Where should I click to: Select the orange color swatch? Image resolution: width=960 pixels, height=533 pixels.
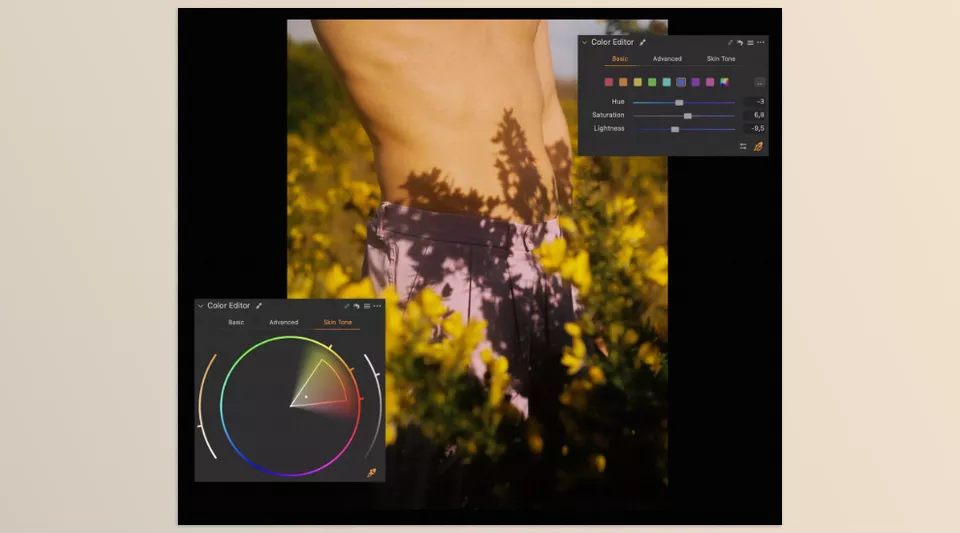click(x=623, y=82)
